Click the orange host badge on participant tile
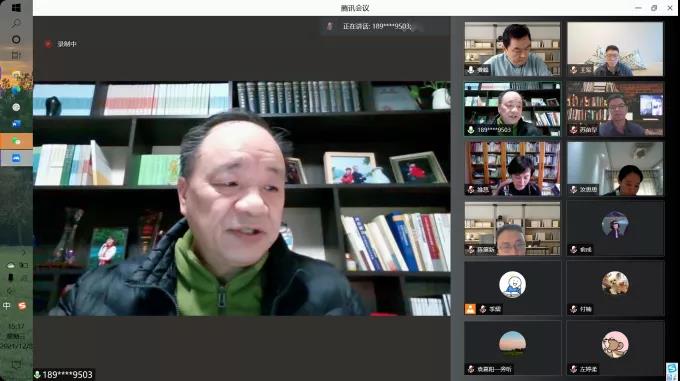The image size is (680, 381). click(470, 309)
